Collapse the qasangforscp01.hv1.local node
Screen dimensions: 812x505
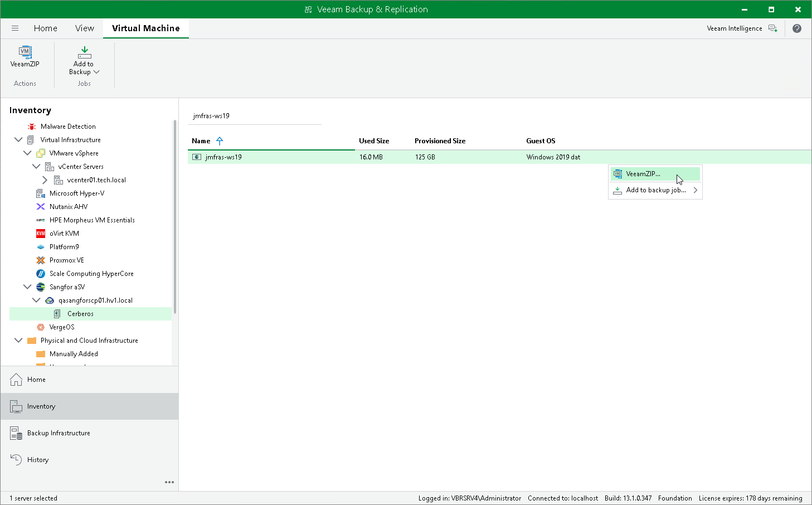[36, 300]
